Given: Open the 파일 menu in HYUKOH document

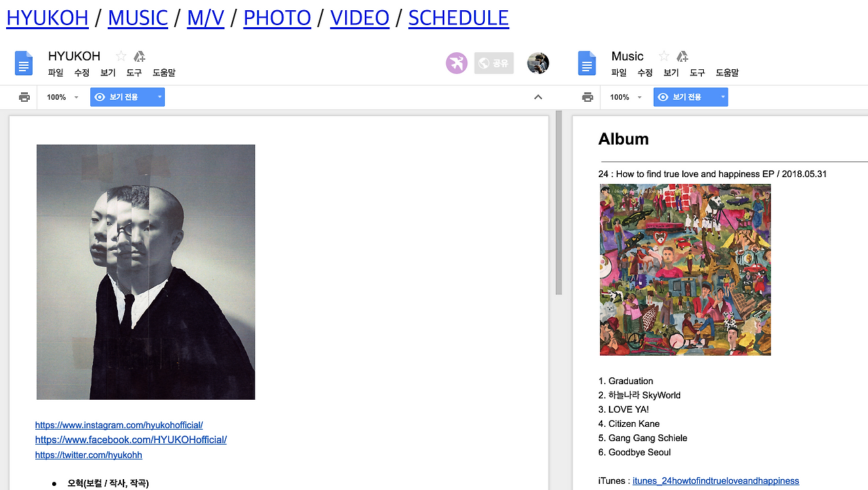Looking at the screenshot, I should click(56, 73).
